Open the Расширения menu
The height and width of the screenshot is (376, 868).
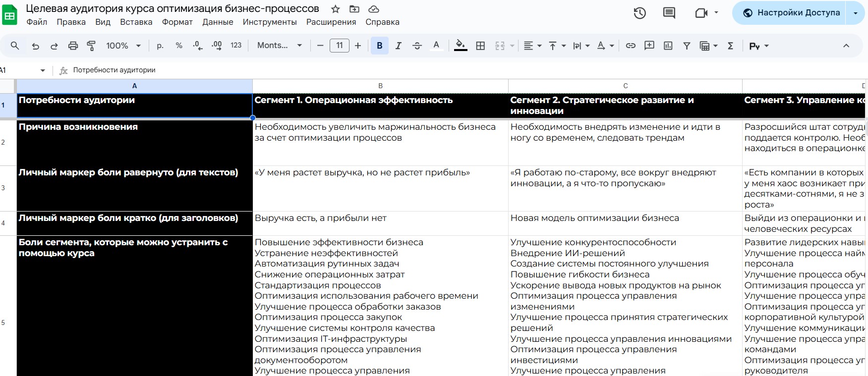(x=331, y=22)
